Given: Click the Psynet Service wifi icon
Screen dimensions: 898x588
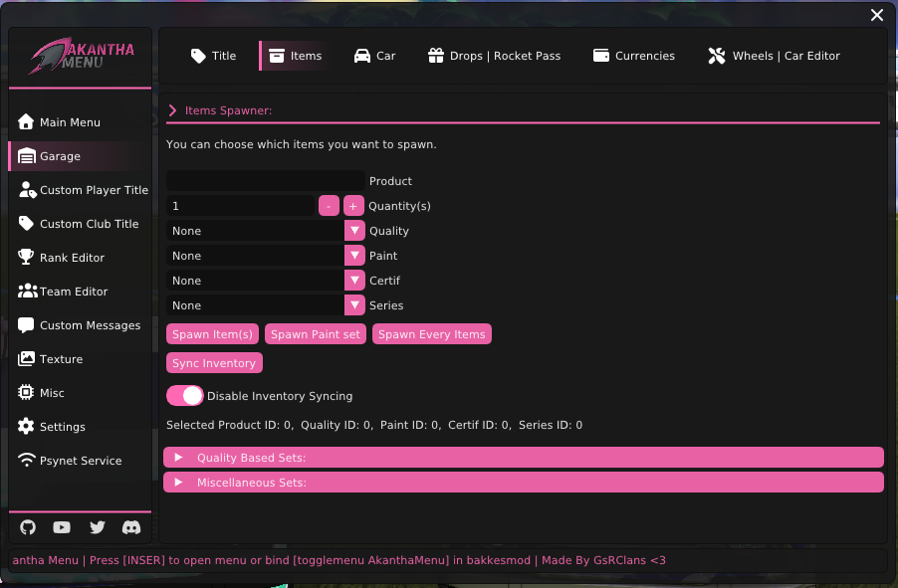Looking at the screenshot, I should pos(26,461).
